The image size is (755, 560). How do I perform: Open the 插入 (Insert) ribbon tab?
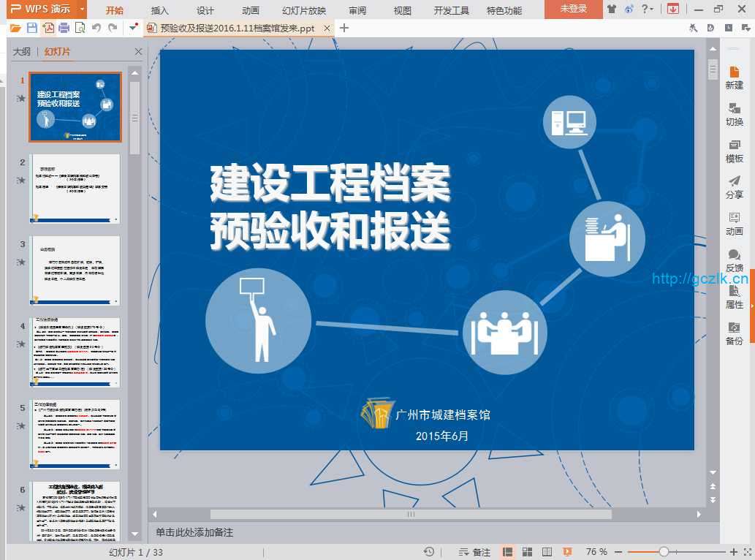[x=159, y=10]
